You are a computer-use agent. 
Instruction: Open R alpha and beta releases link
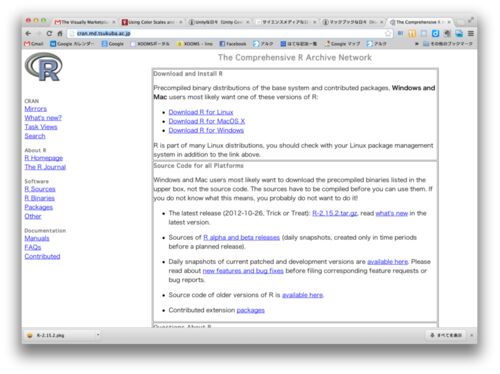pos(242,237)
